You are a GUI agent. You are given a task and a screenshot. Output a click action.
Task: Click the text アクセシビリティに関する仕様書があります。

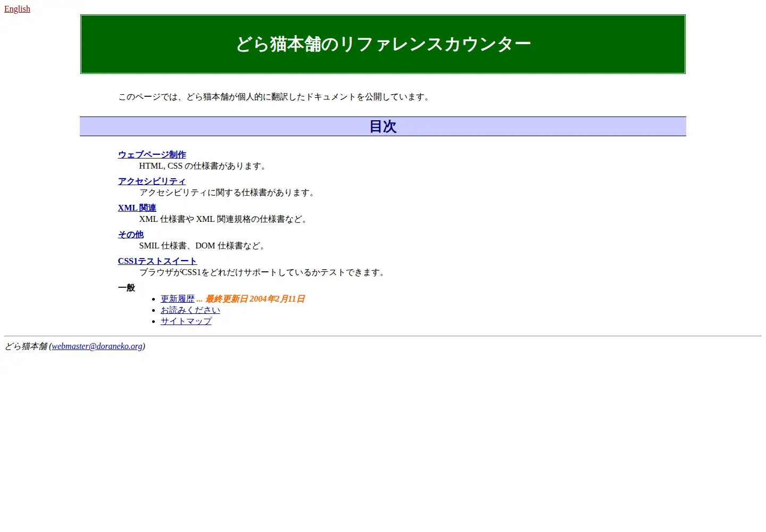(228, 193)
